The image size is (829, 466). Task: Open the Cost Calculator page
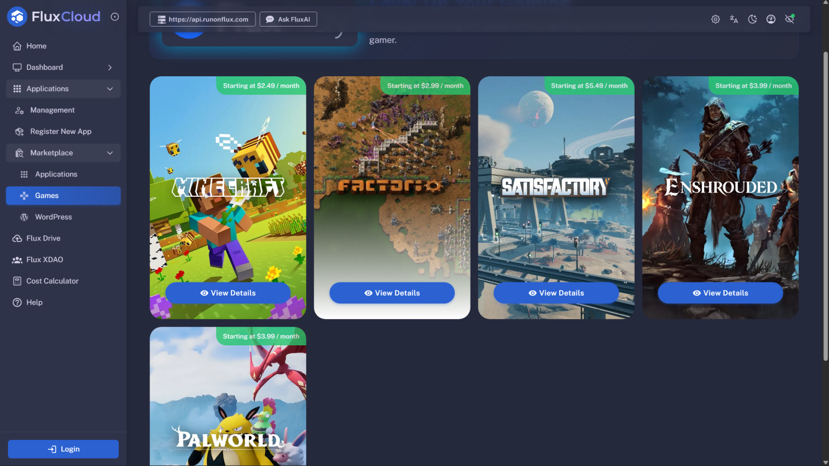tap(63, 281)
